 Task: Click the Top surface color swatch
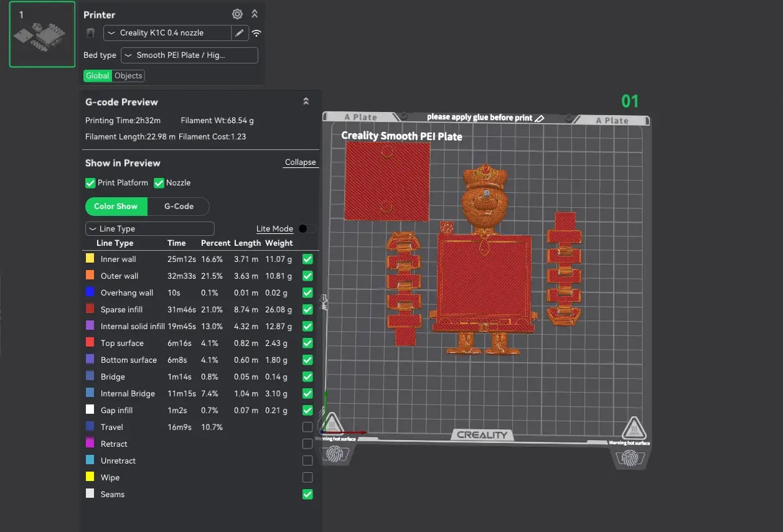pyautogui.click(x=89, y=343)
